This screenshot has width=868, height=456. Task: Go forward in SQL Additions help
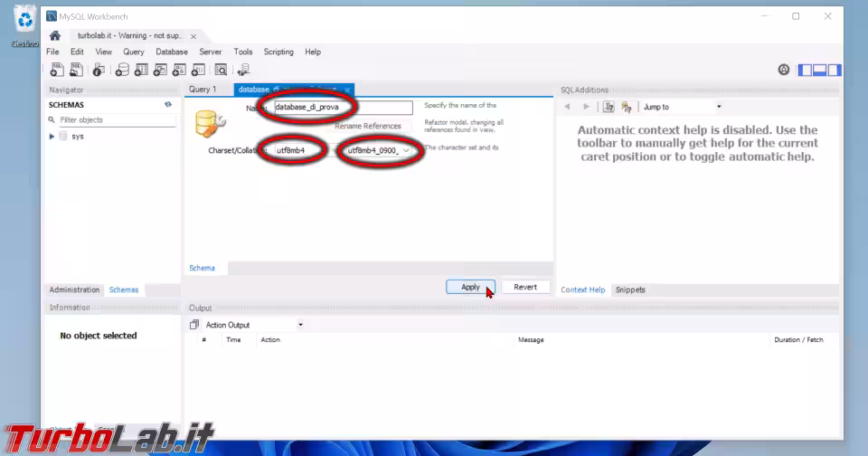click(586, 107)
